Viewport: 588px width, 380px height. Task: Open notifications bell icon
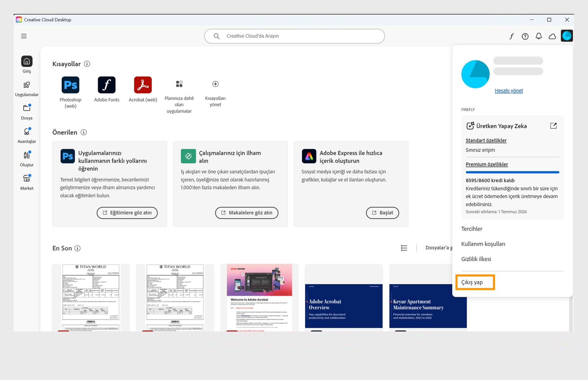539,36
